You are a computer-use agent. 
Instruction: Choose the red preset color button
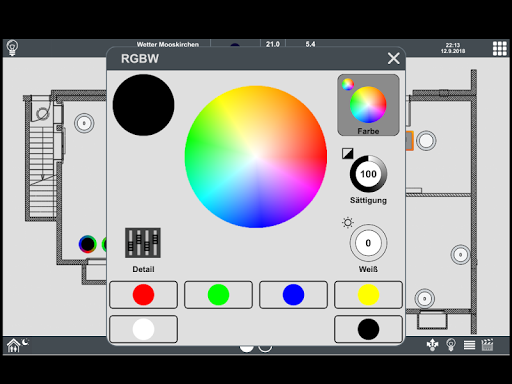tap(143, 295)
